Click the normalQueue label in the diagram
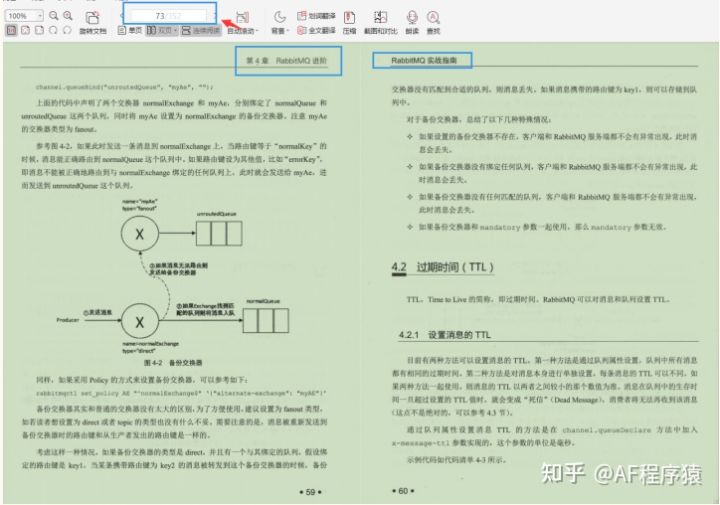 263,301
